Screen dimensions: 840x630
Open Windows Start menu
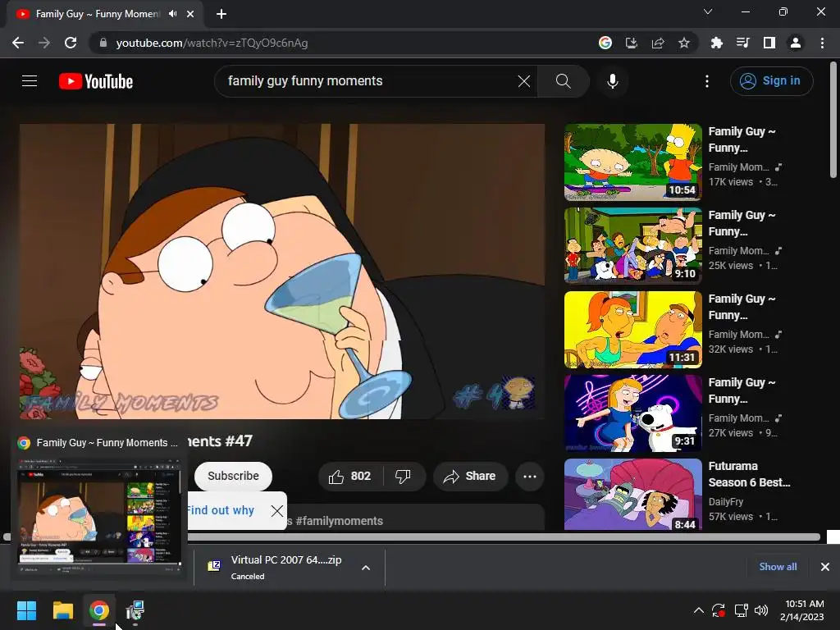(x=26, y=610)
